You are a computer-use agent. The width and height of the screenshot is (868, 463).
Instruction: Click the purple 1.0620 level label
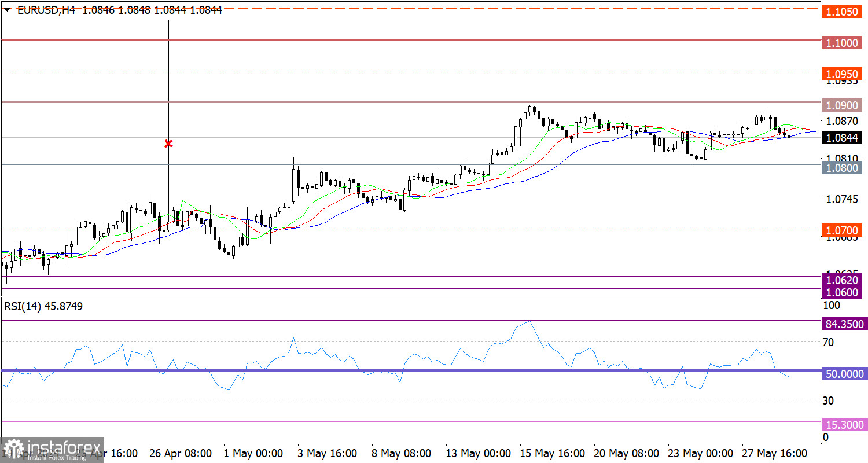[842, 280]
